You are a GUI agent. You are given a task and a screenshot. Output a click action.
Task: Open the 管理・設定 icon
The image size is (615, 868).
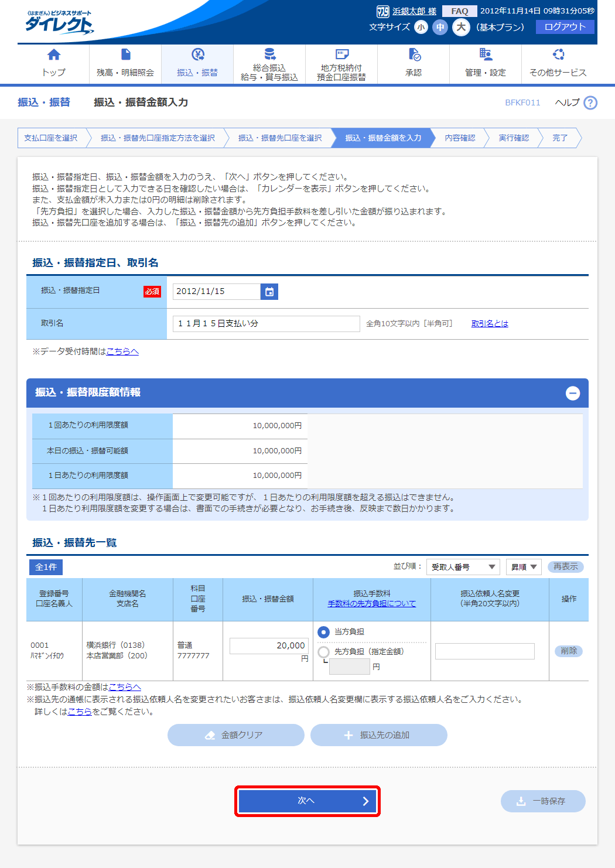click(486, 55)
